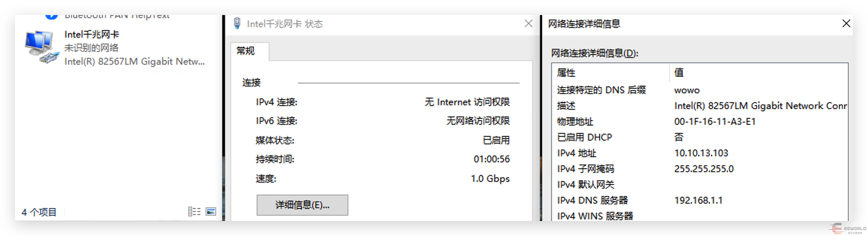The height and width of the screenshot is (236, 868).
Task: Select the 物理地址 row
Action: pyautogui.click(x=575, y=121)
